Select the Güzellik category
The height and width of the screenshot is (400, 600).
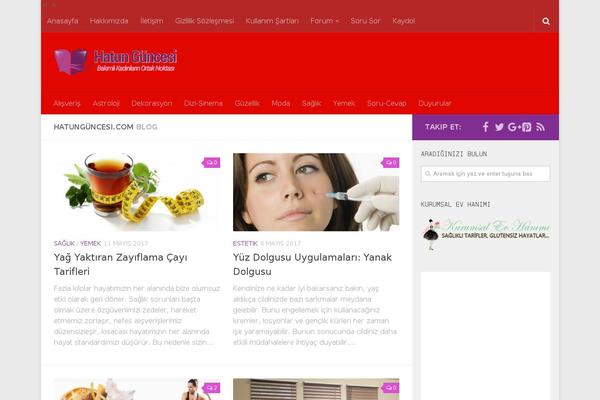click(247, 103)
